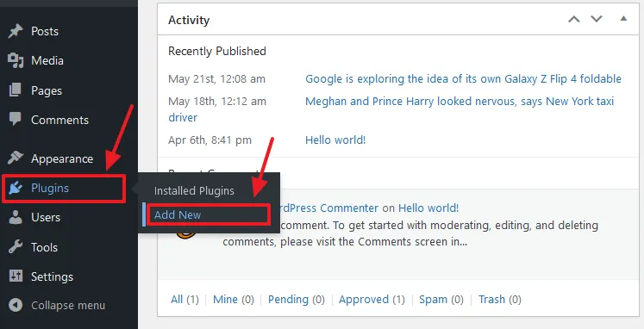Click the Settings sliders icon
Viewport: 644px width, 329px height.
[16, 276]
